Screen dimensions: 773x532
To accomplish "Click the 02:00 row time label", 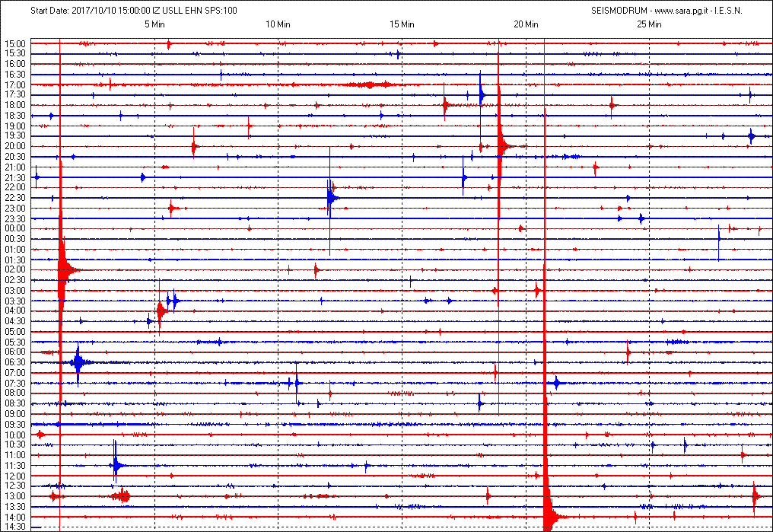I will click(15, 269).
